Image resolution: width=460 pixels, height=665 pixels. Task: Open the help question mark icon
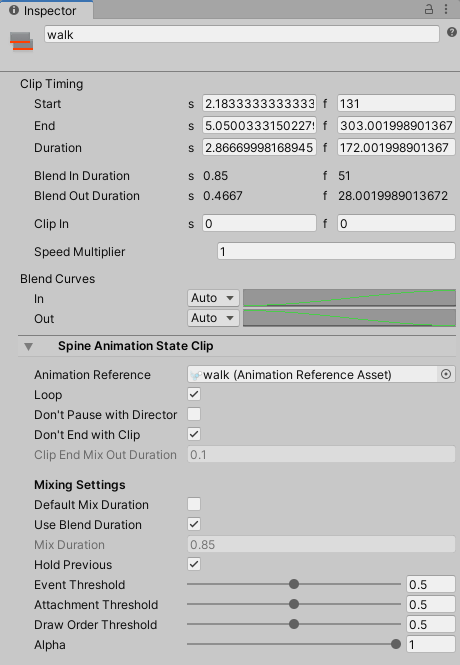452,32
